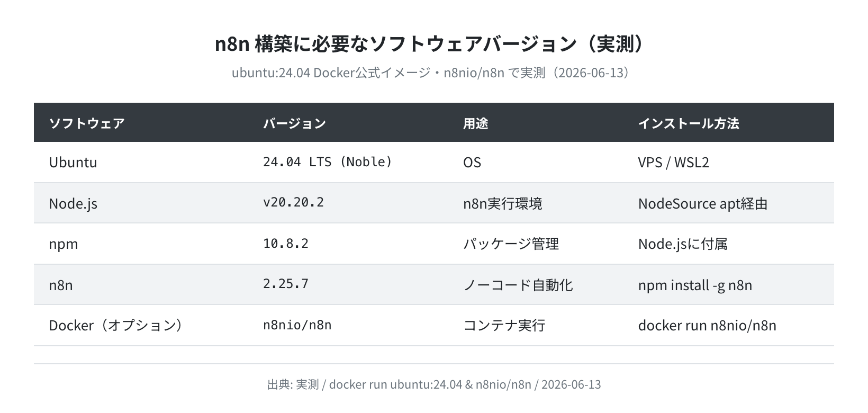
Task: Click the npm software cell
Action: [64, 244]
